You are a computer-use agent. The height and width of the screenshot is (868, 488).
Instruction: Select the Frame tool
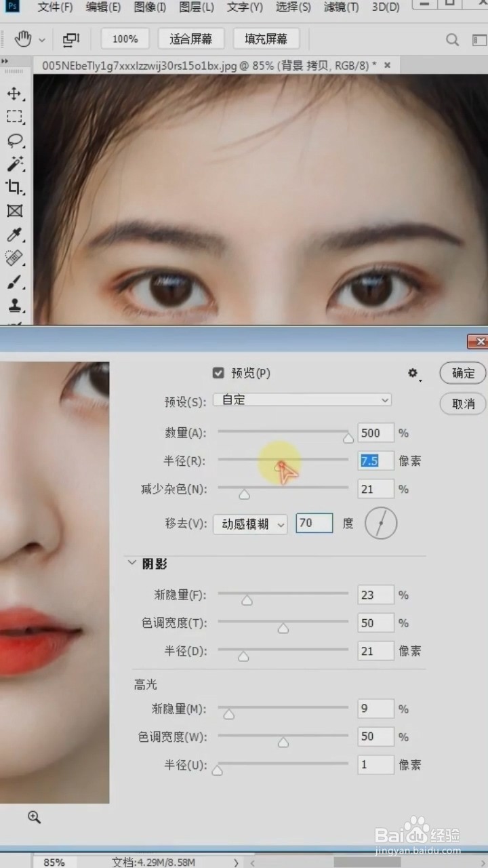click(x=14, y=211)
